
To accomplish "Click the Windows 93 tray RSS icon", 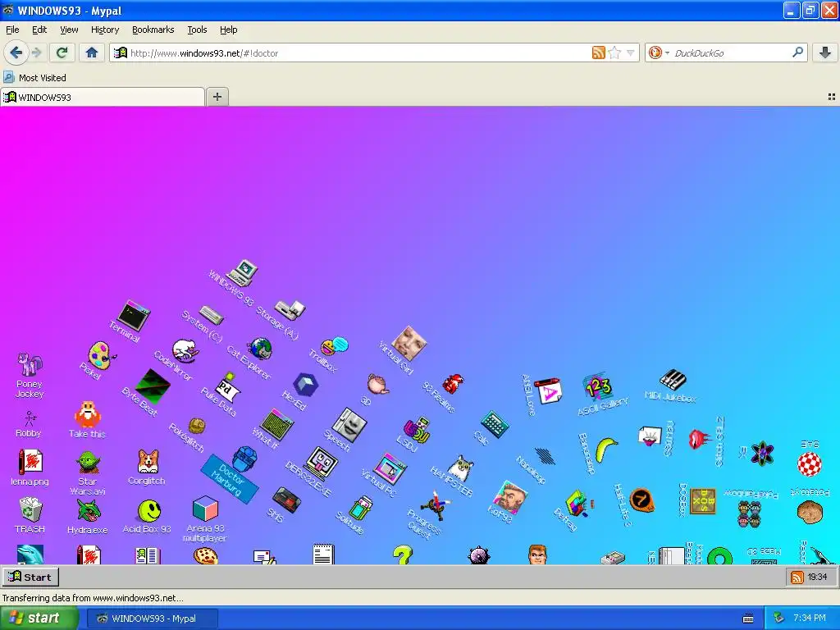I will coord(797,577).
